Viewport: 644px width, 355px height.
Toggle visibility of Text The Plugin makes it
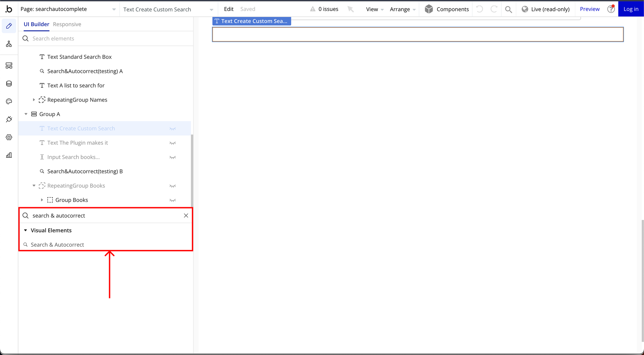pos(172,142)
